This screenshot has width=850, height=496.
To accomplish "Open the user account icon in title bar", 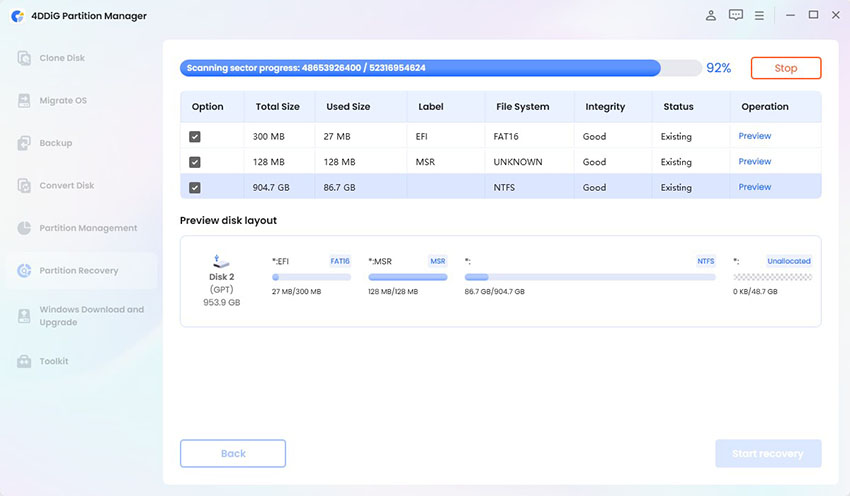I will click(x=711, y=15).
